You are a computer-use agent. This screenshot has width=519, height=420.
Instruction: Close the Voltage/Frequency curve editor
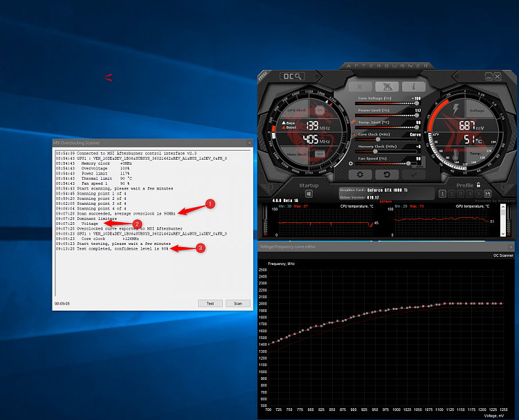click(511, 247)
